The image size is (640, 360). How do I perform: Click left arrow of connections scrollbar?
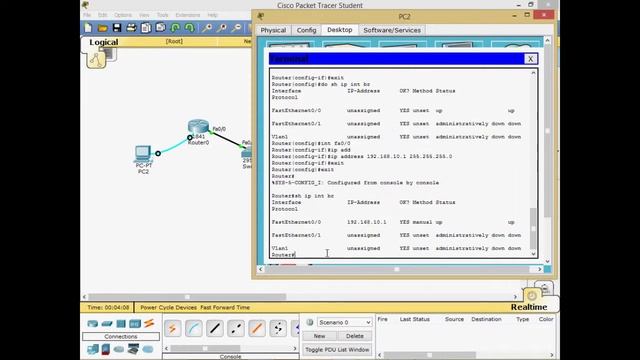tap(167, 349)
